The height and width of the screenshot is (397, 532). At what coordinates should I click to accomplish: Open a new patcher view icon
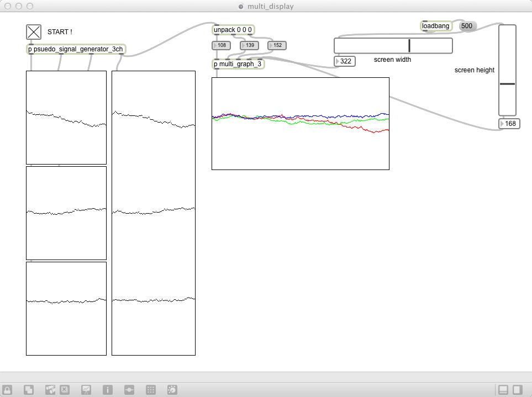[29, 390]
